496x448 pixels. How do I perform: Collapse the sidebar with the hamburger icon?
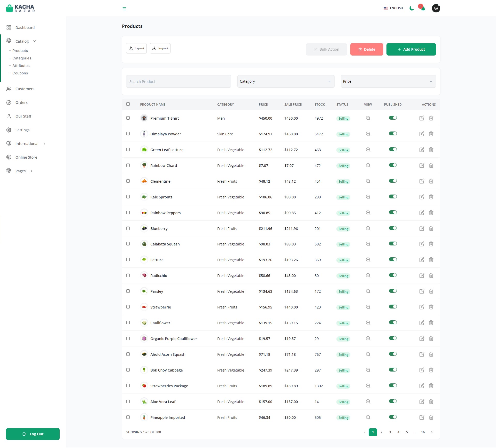[124, 9]
